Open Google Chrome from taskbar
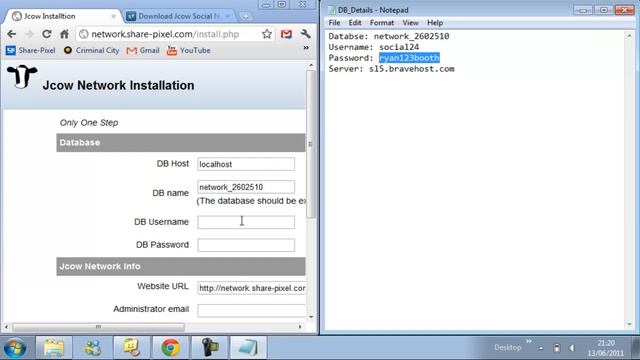Screen dimensions: 640x360 coord(171,348)
